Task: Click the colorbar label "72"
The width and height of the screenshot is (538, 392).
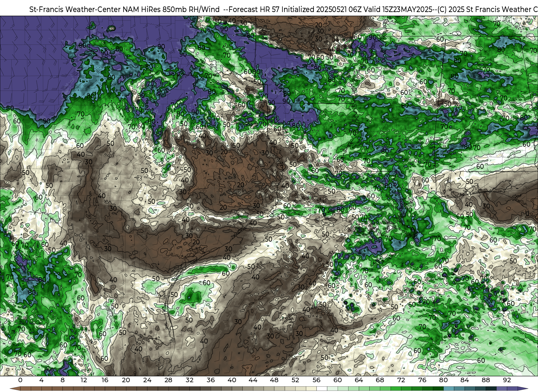Action: pyautogui.click(x=401, y=380)
